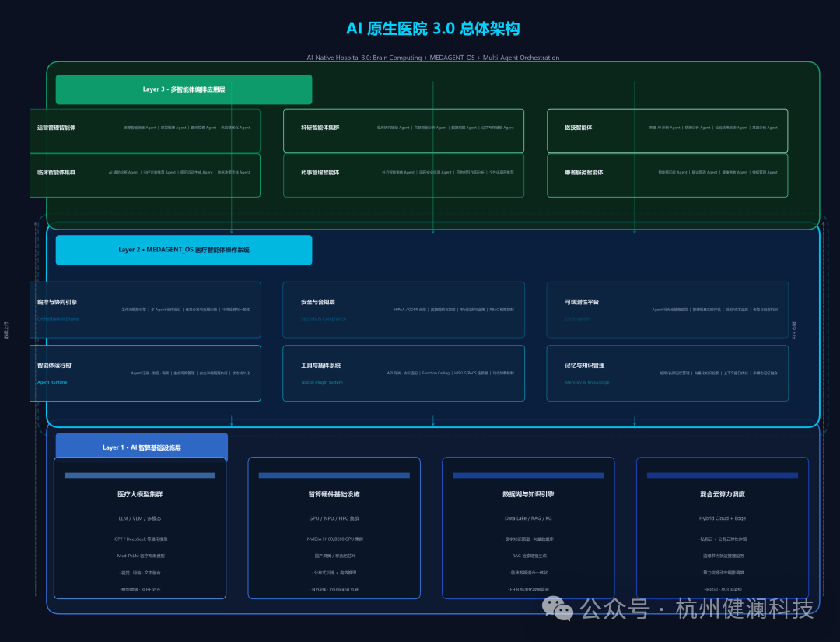840x642 pixels.
Task: Click the 安全与合规层 heading
Action: 317,302
